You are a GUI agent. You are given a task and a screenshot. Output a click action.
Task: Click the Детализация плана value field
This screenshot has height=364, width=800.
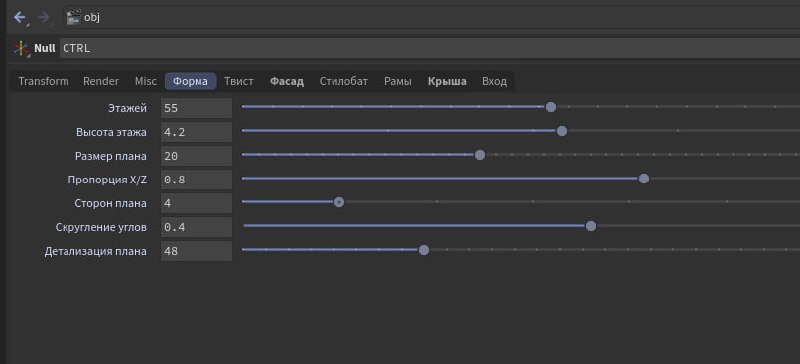point(196,251)
